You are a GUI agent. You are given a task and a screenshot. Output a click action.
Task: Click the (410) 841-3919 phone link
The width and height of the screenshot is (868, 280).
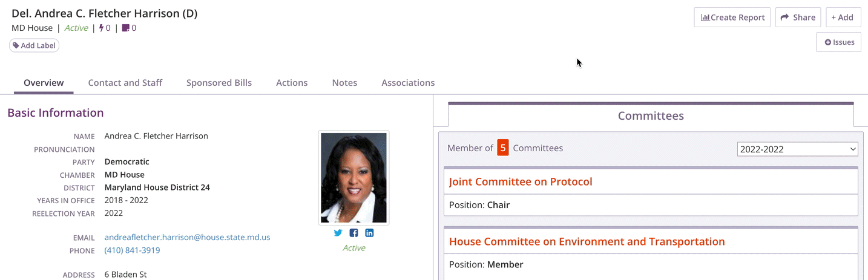132,250
